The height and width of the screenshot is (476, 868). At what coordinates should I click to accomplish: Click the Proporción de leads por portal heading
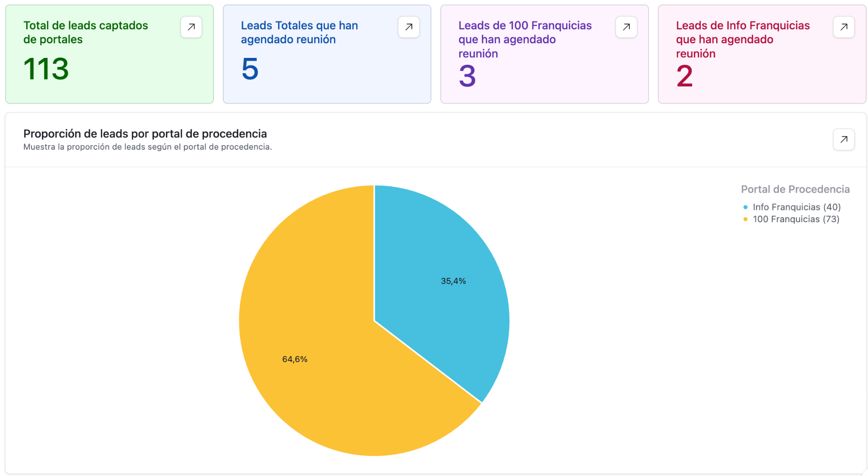tap(145, 134)
